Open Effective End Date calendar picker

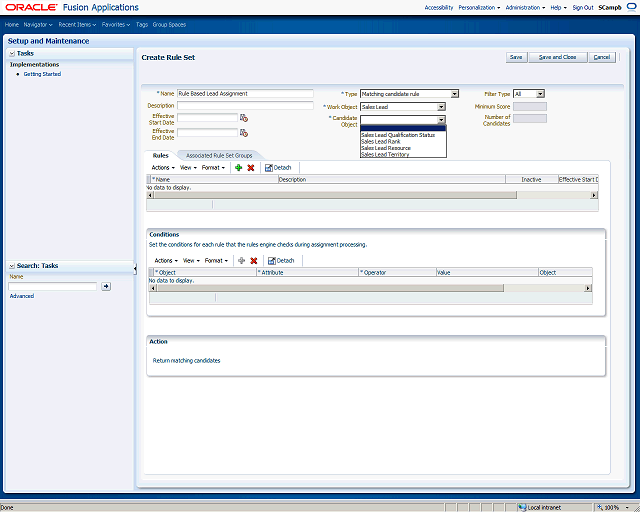coord(244,133)
